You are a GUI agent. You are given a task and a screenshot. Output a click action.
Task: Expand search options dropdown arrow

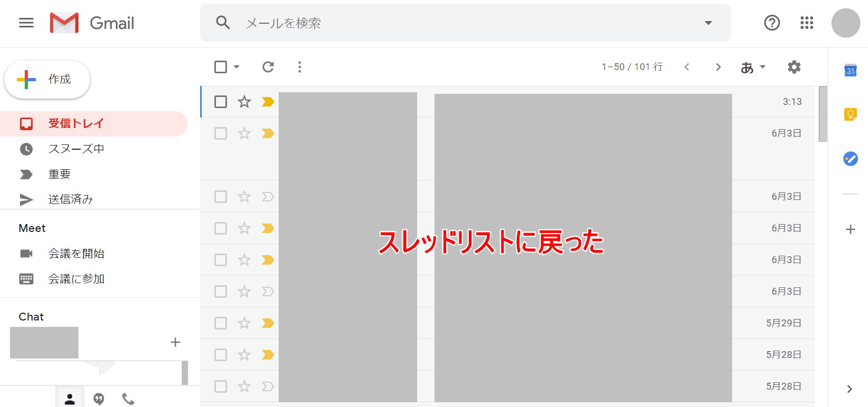[708, 23]
